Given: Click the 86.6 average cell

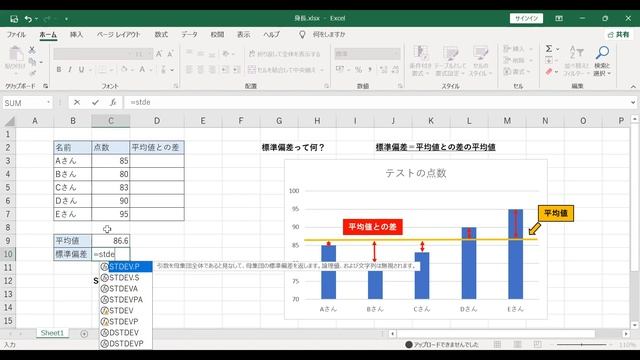Looking at the screenshot, I should pos(111,241).
